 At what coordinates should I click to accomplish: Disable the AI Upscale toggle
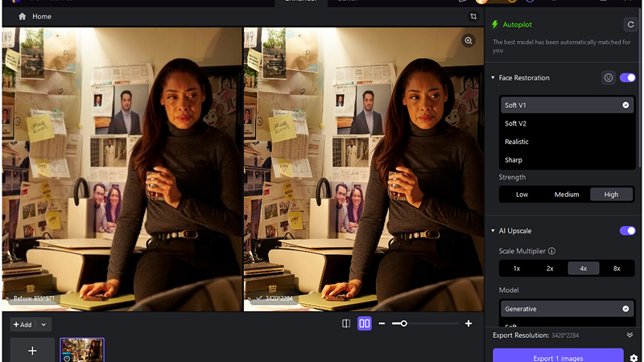point(628,231)
